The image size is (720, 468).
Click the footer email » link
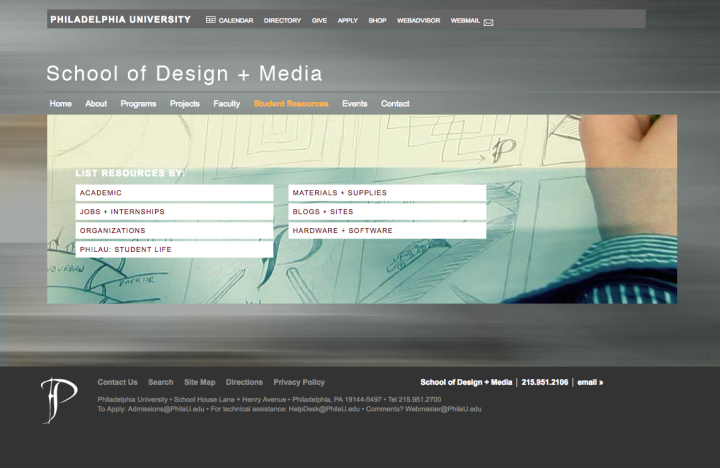[x=590, y=382]
